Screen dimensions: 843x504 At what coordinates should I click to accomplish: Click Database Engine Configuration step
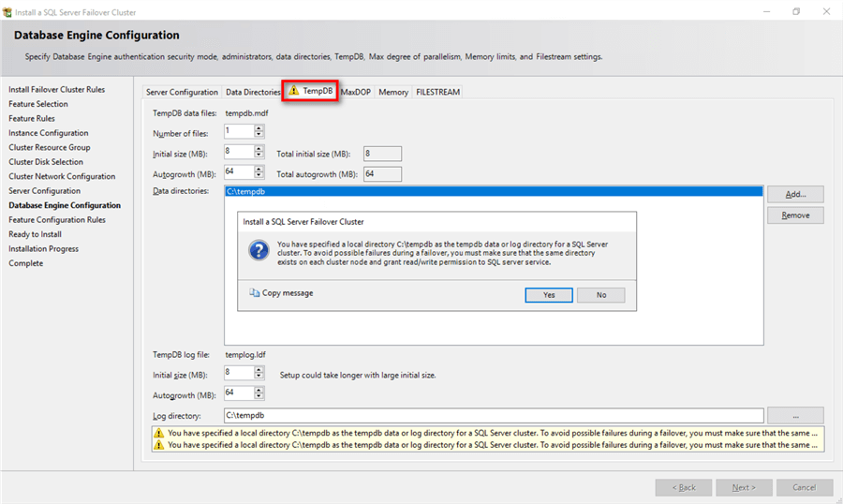coord(65,205)
